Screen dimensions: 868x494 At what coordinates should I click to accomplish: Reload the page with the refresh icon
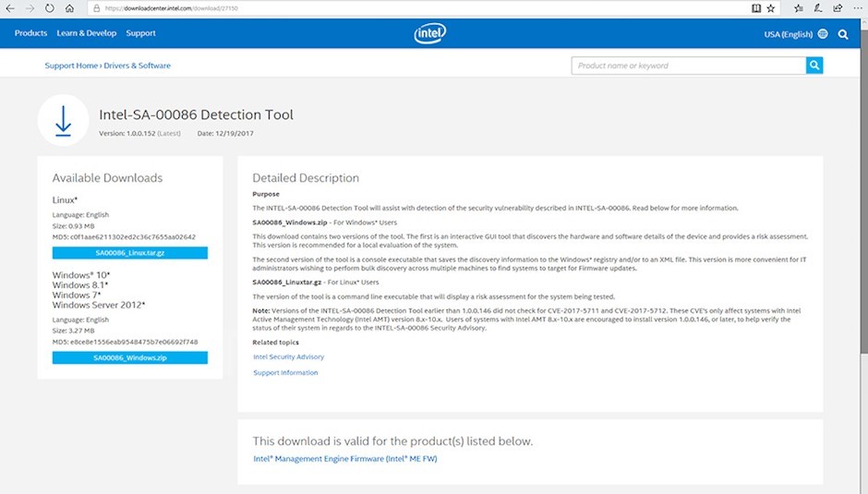50,8
